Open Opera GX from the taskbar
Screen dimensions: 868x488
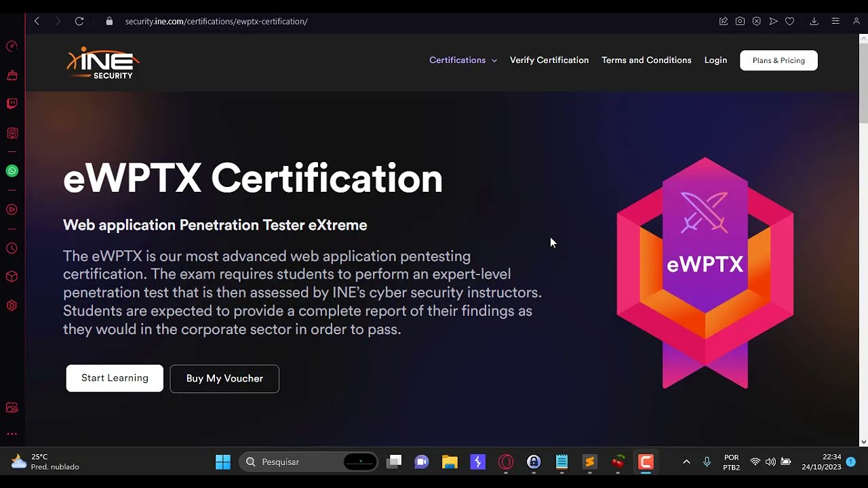pos(506,462)
